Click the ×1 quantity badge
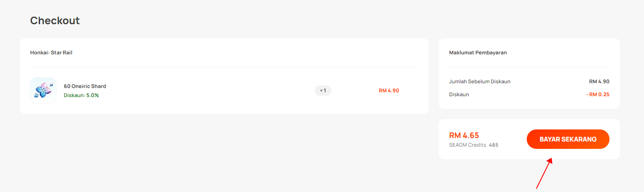 tap(323, 91)
